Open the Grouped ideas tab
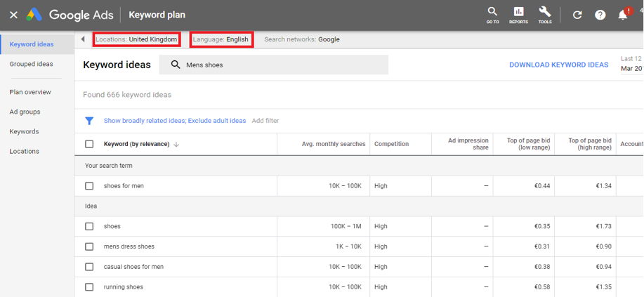 (31, 64)
